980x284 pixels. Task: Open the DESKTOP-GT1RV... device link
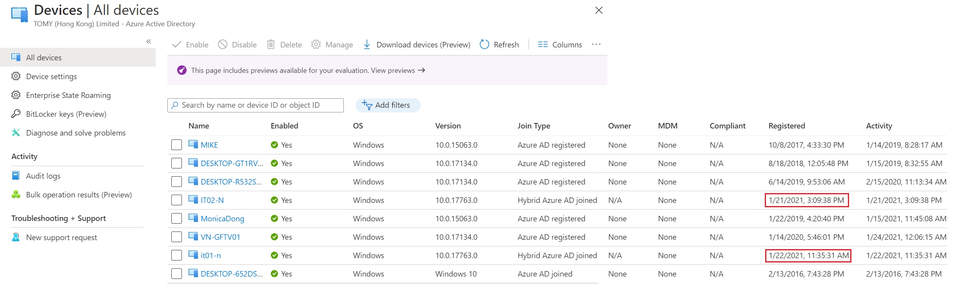(232, 163)
